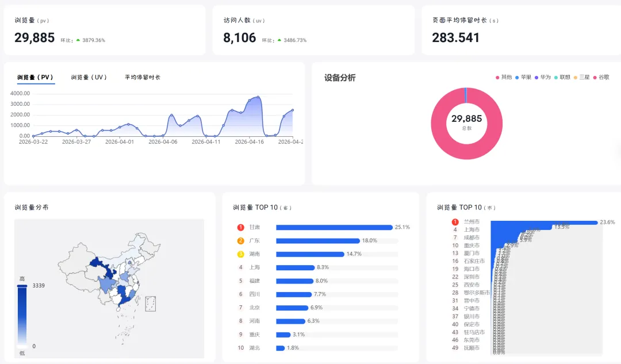Click the 3879.36% period-over-period figure
This screenshot has height=364, width=621.
pyautogui.click(x=94, y=40)
